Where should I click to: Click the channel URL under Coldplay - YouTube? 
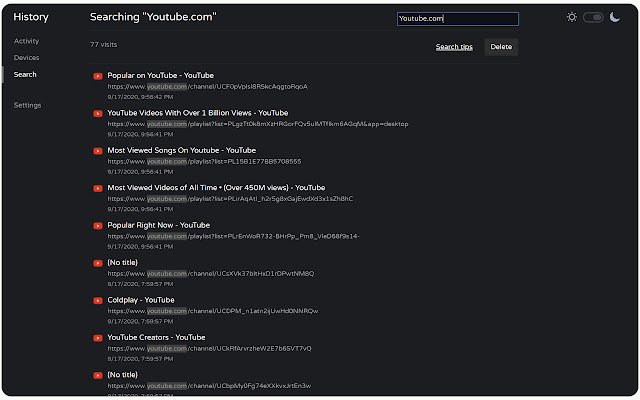213,311
